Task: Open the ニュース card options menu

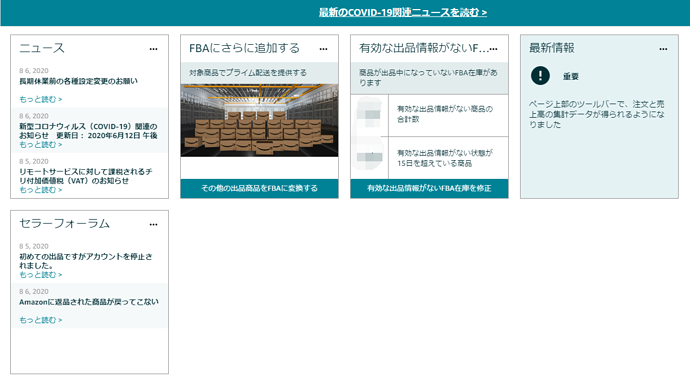Action: tap(153, 49)
